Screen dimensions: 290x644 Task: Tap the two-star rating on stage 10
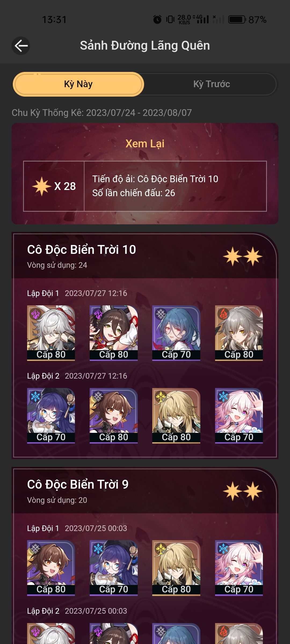(242, 257)
